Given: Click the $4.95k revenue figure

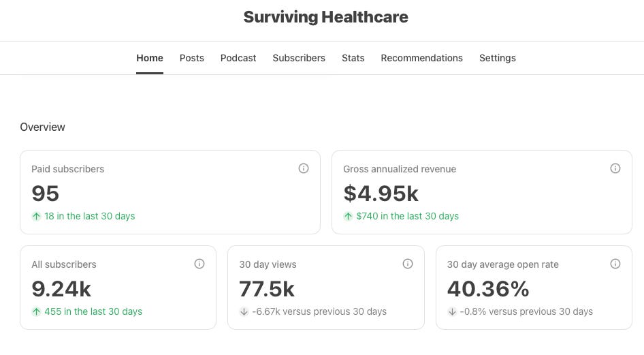Looking at the screenshot, I should tap(381, 194).
